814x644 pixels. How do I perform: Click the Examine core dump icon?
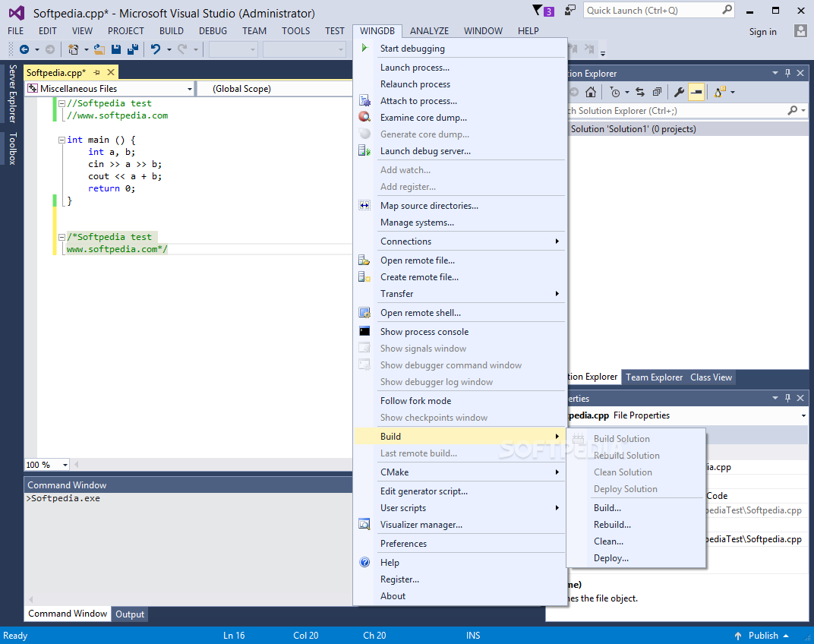tap(365, 118)
